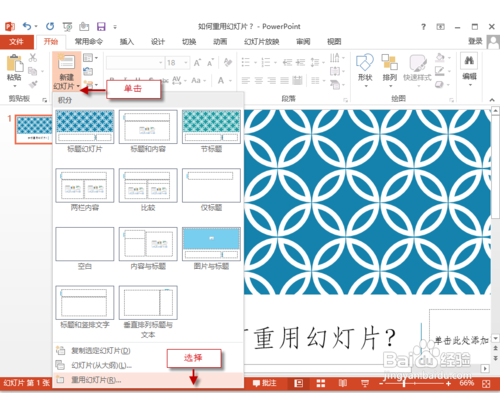Open the Character Spacing AV dropdown
The image size is (500, 393).
(179, 80)
